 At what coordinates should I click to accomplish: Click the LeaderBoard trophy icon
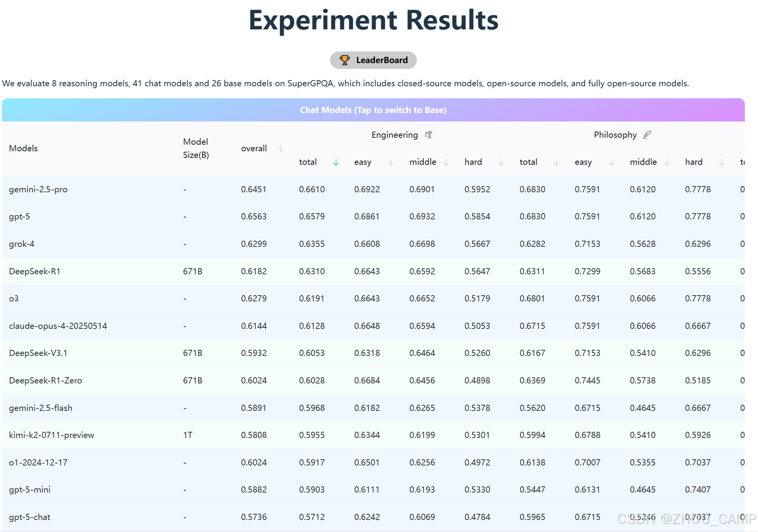(x=344, y=60)
